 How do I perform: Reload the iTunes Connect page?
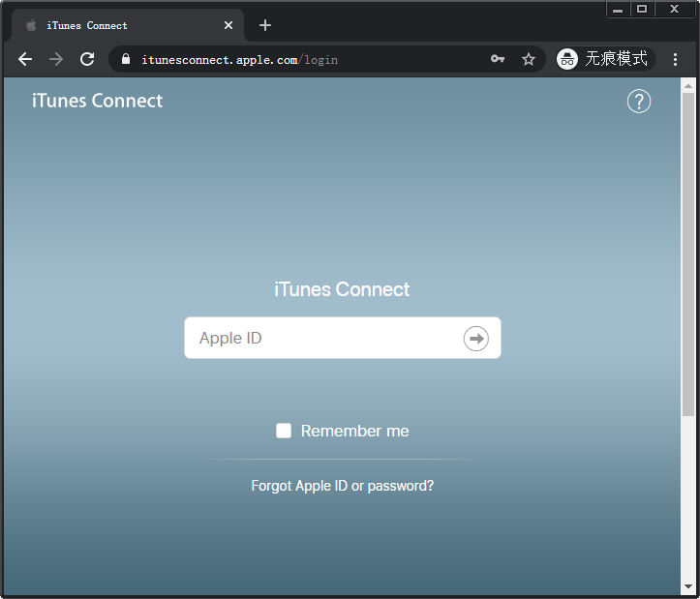coord(87,59)
